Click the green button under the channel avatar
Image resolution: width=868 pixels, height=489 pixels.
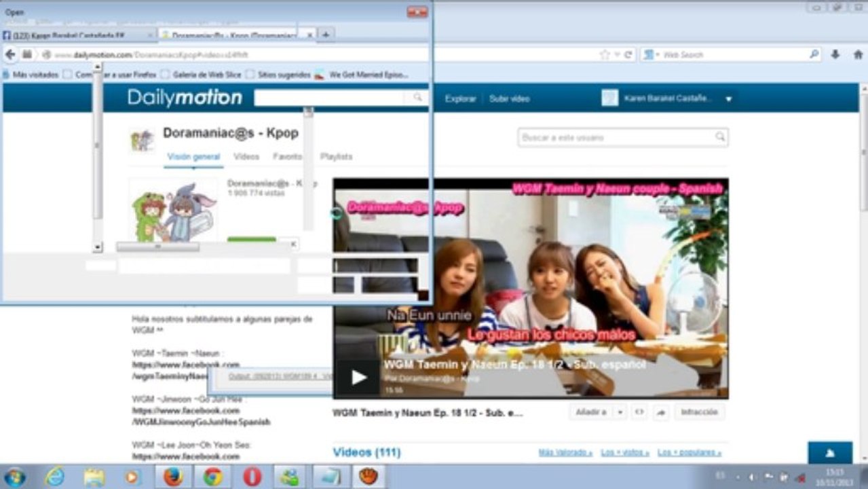point(252,239)
